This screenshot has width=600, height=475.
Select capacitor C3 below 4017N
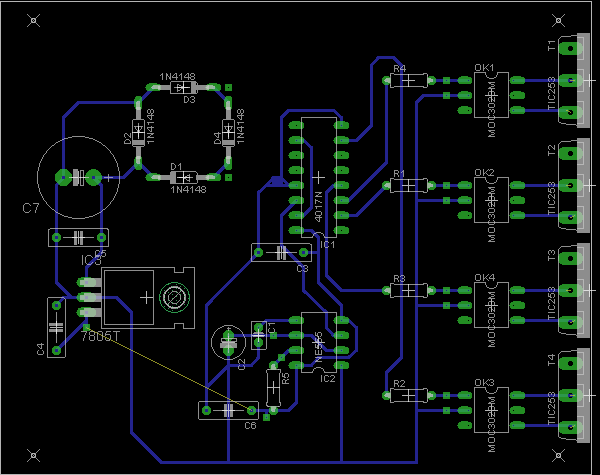click(x=281, y=253)
